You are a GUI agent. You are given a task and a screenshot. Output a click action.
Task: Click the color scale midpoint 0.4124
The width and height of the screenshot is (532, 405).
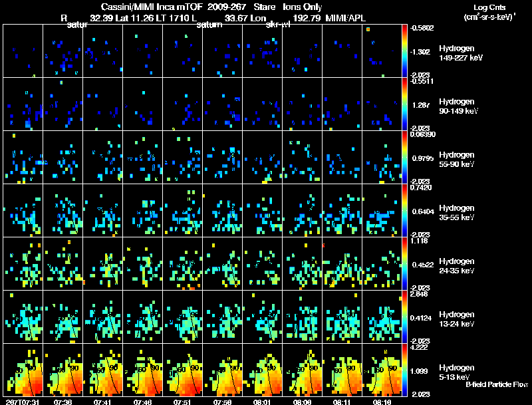[x=421, y=318]
